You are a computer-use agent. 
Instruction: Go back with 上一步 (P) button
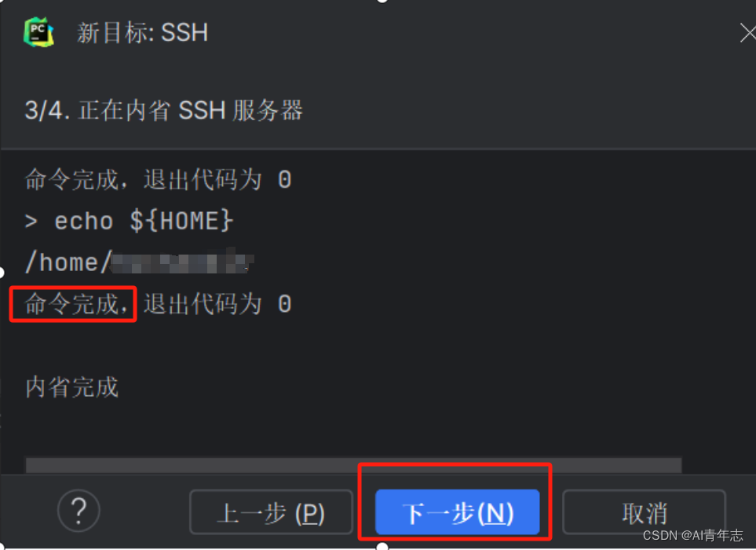click(271, 512)
